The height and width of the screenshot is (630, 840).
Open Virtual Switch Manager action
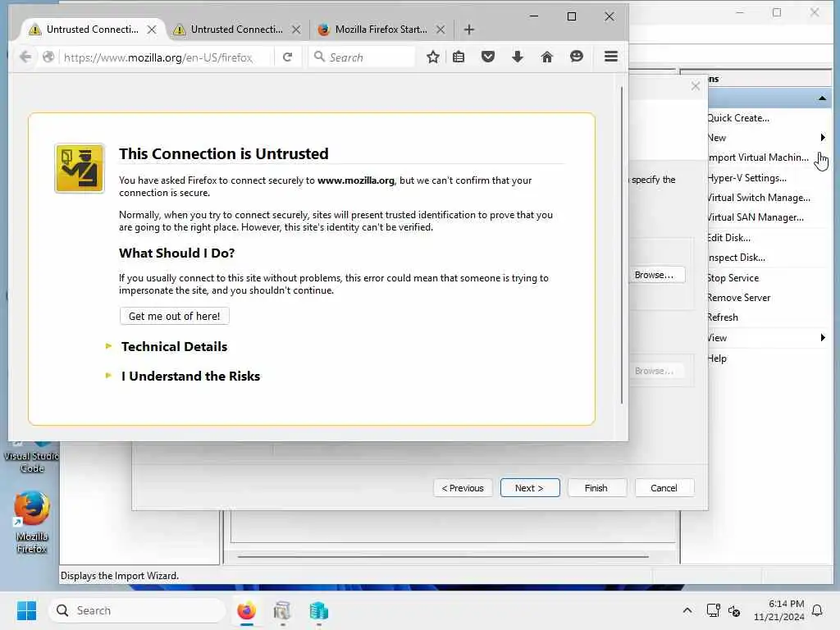(759, 198)
